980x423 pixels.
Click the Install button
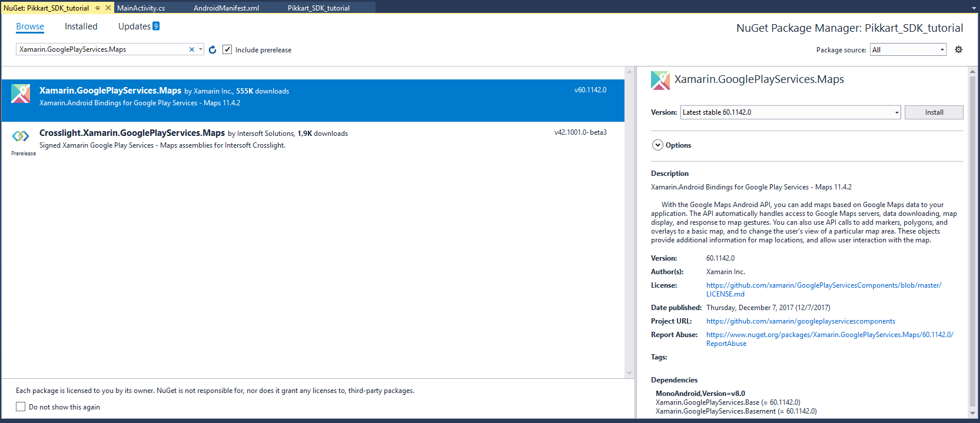coord(934,112)
